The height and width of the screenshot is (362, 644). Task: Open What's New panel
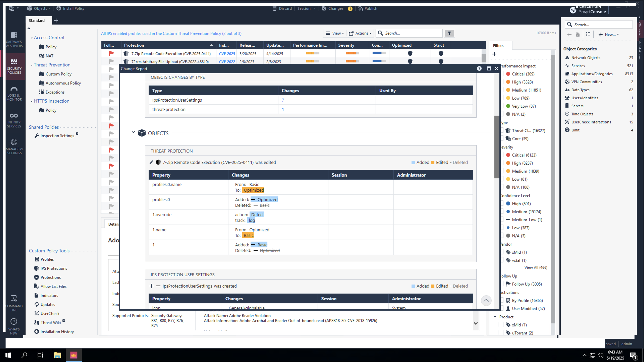[x=14, y=326]
